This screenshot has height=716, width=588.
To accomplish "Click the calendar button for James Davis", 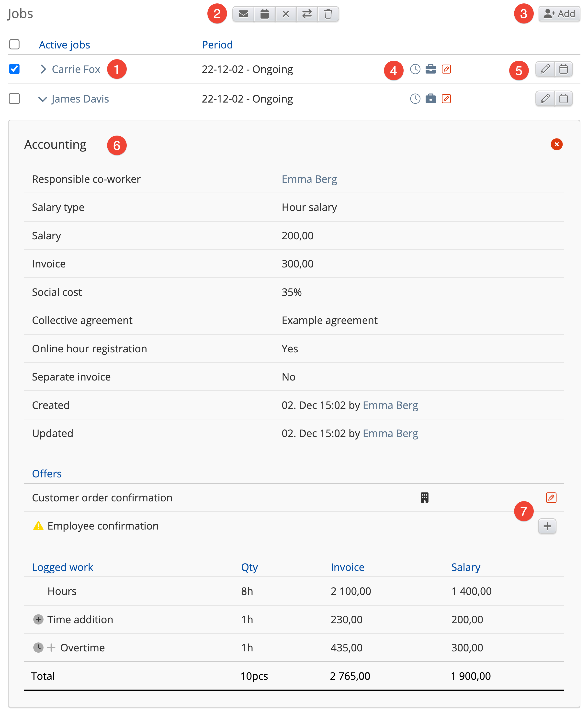I will (x=563, y=99).
